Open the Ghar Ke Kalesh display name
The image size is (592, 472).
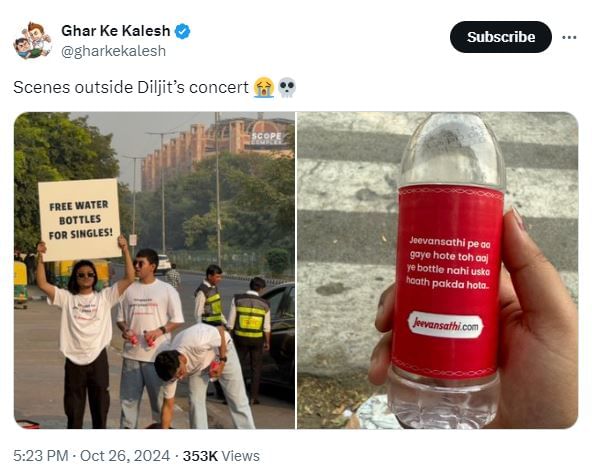116,31
